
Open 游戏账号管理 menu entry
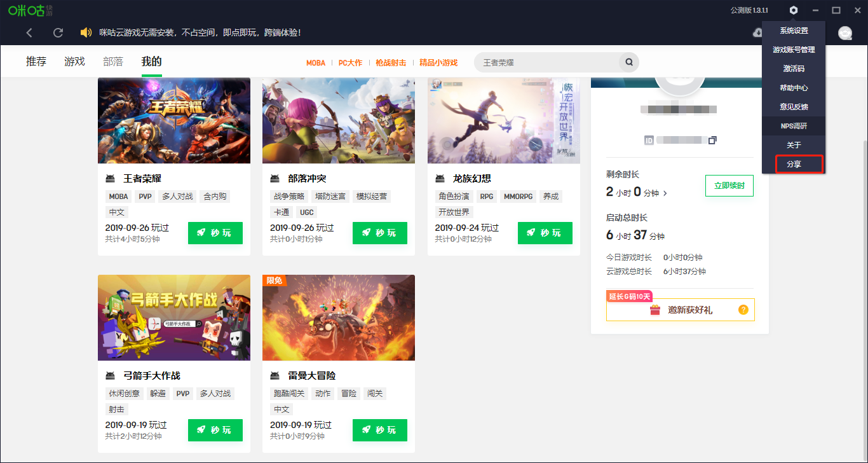[794, 50]
